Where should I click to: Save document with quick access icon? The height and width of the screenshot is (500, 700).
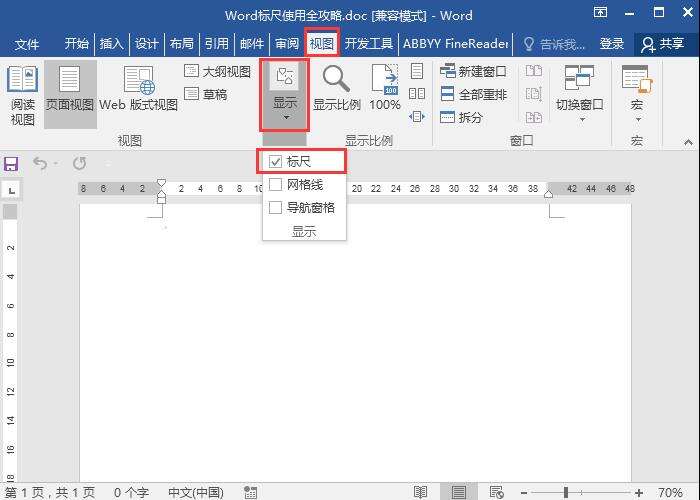point(11,164)
